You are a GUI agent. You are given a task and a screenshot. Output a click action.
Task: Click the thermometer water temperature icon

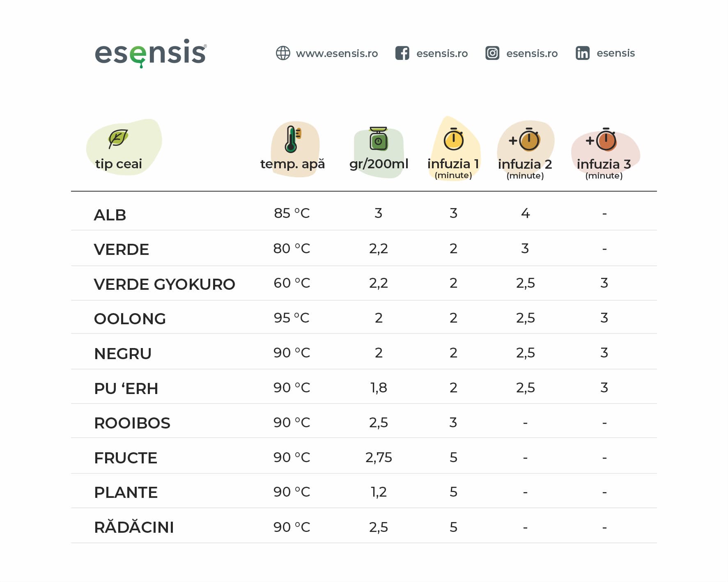293,139
